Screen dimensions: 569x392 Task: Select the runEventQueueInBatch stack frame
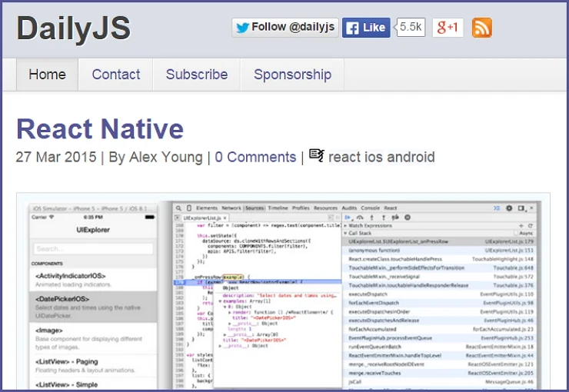coord(441,347)
